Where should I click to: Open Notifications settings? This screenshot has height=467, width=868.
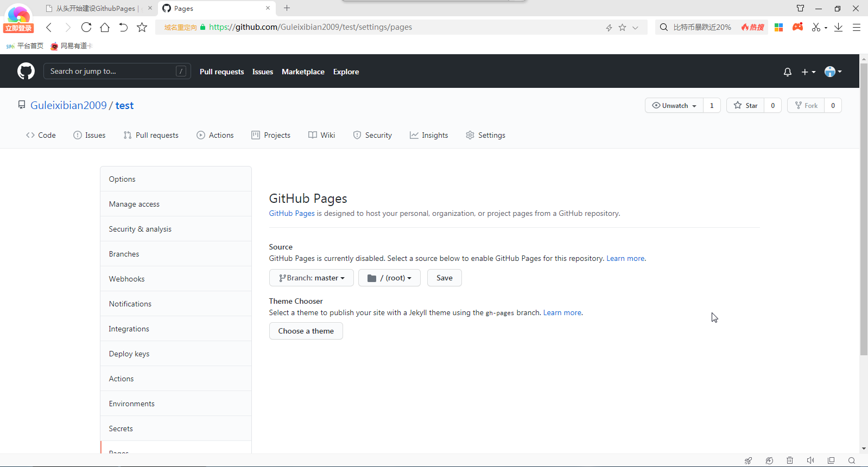[x=176, y=304]
